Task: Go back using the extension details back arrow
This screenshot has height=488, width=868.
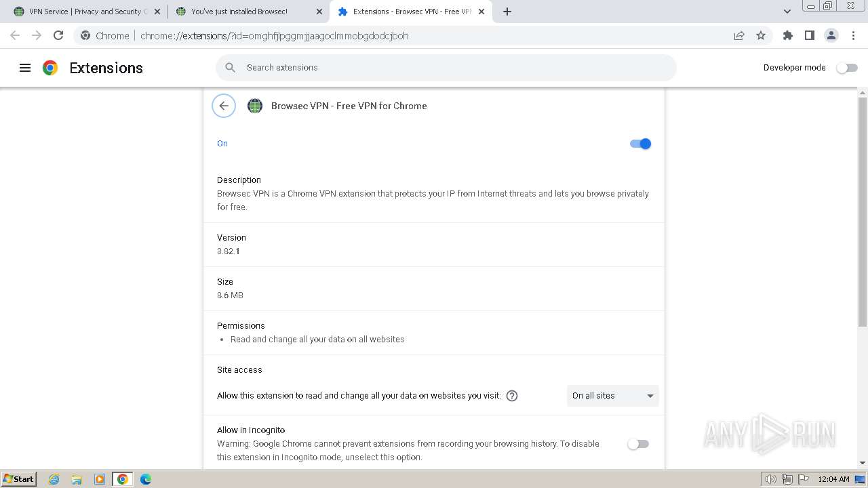Action: pyautogui.click(x=224, y=106)
